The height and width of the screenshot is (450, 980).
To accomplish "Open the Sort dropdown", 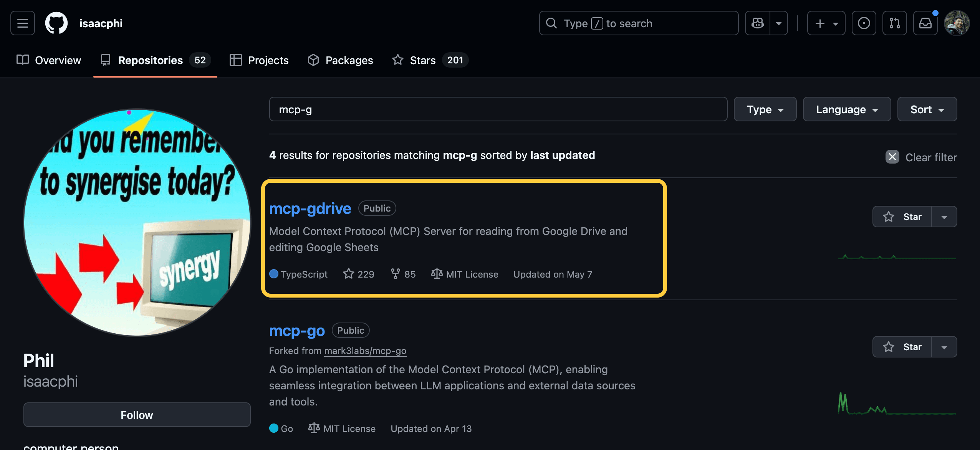I will [x=927, y=109].
